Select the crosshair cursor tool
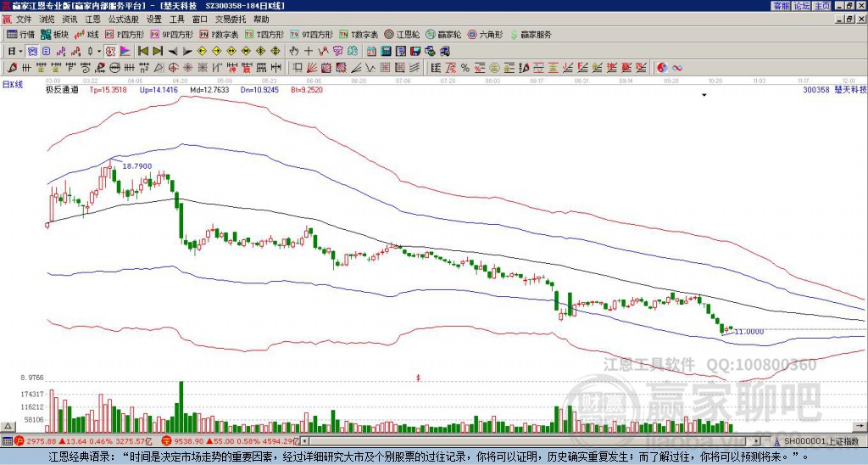 [x=309, y=52]
